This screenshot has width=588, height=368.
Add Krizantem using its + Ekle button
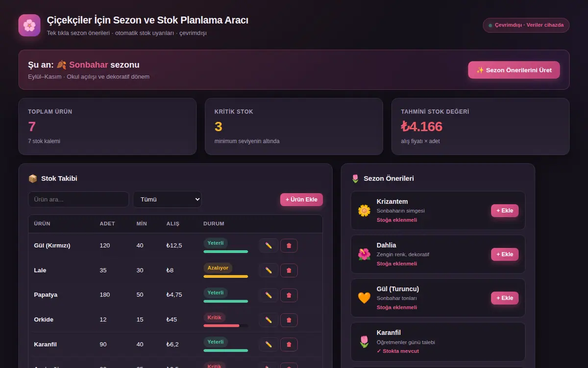pos(505,210)
